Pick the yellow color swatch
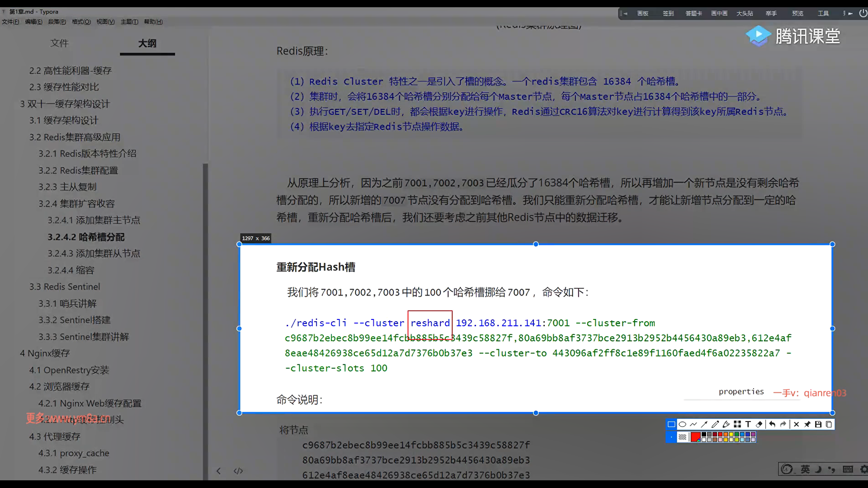 point(731,434)
